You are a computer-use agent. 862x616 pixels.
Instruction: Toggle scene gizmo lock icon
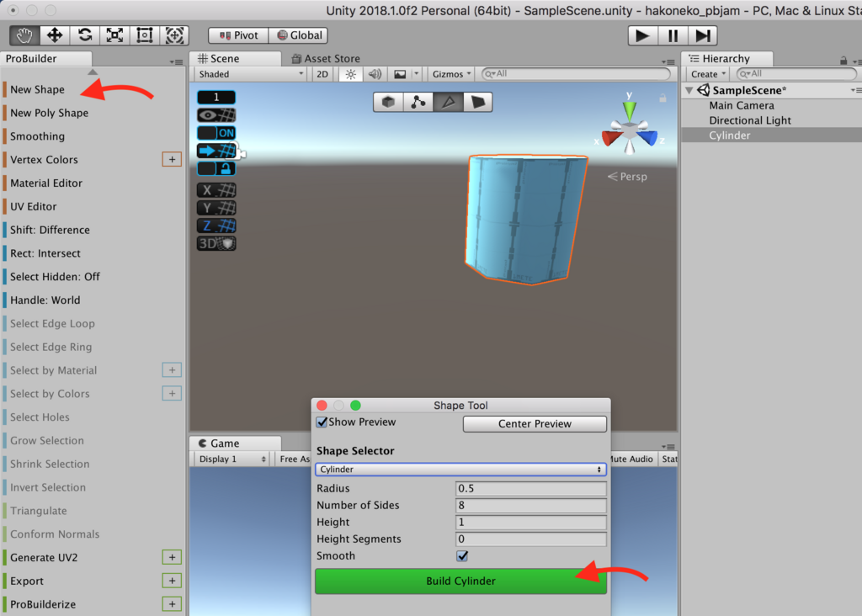663,98
